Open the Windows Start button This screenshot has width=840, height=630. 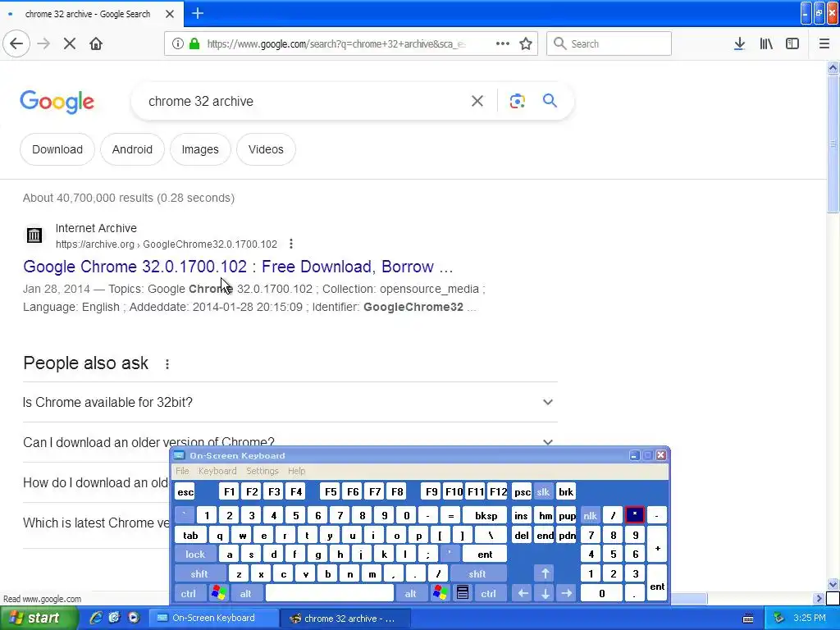(x=39, y=619)
